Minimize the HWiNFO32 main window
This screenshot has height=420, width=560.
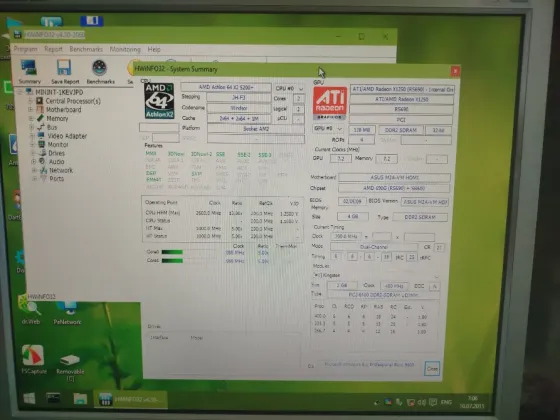click(x=339, y=36)
